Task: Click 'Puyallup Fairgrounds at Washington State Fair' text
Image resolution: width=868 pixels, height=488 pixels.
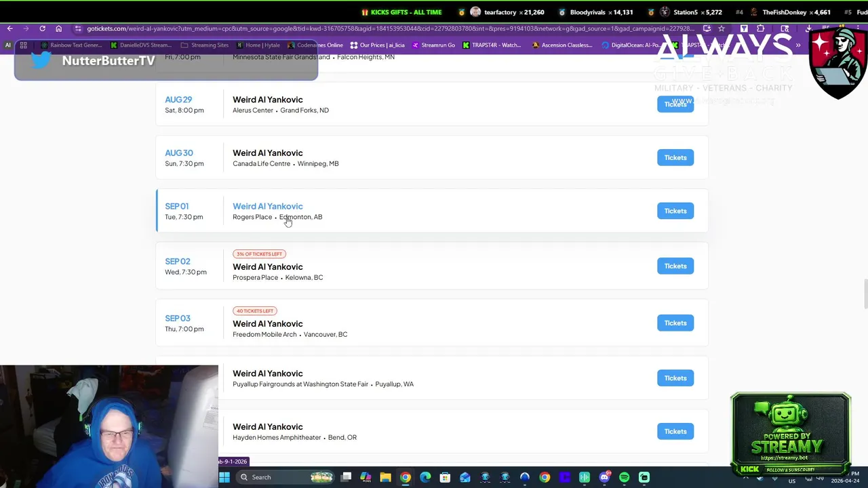Action: (300, 384)
